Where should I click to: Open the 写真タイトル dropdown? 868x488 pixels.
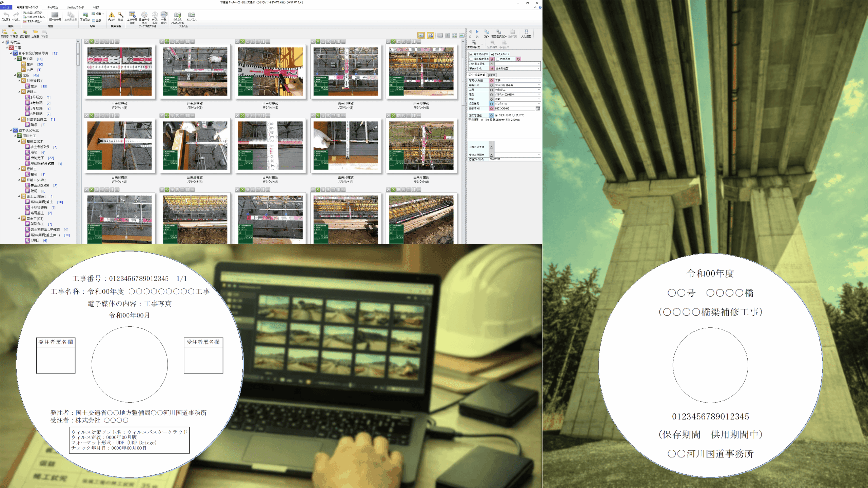pos(538,68)
